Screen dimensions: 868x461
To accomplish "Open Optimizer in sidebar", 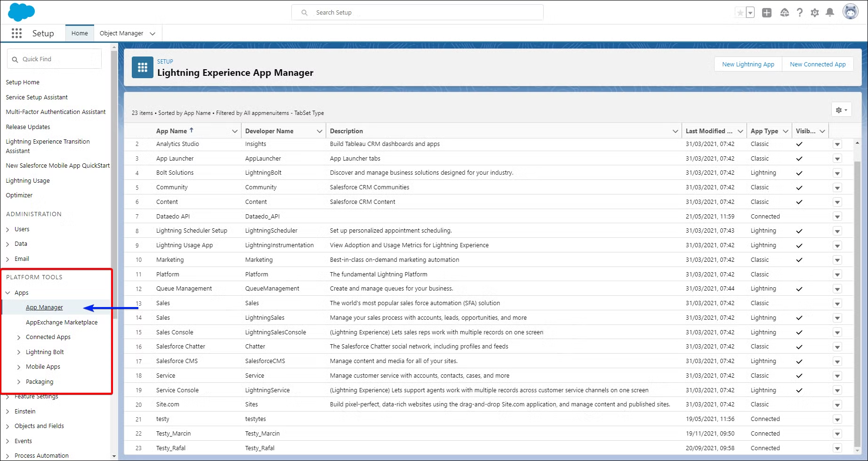I will tap(19, 195).
